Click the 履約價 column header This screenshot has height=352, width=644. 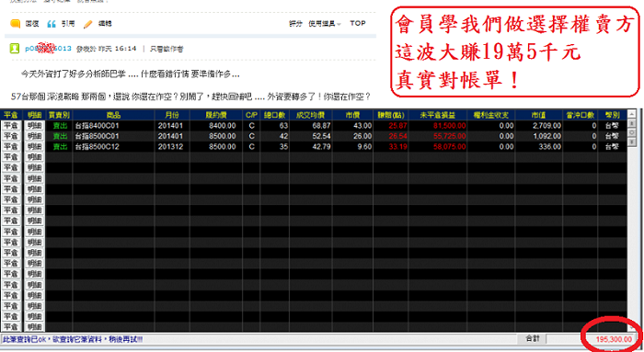click(216, 115)
